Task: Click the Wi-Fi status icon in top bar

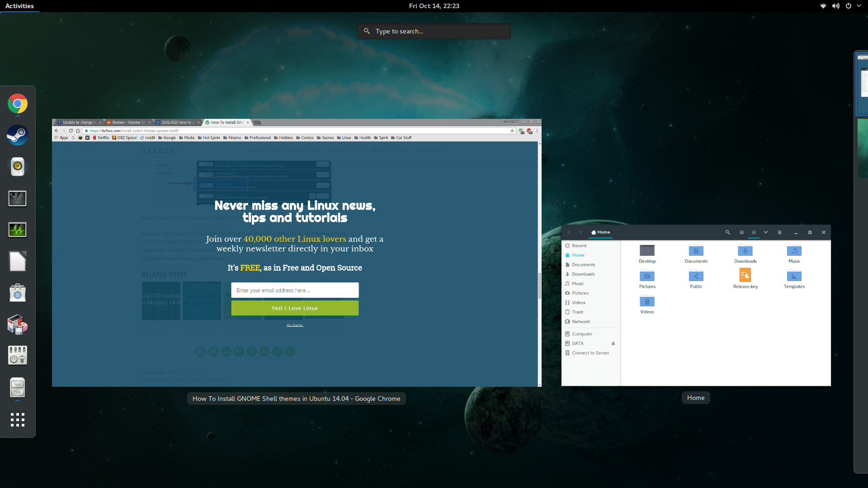Action: (823, 6)
